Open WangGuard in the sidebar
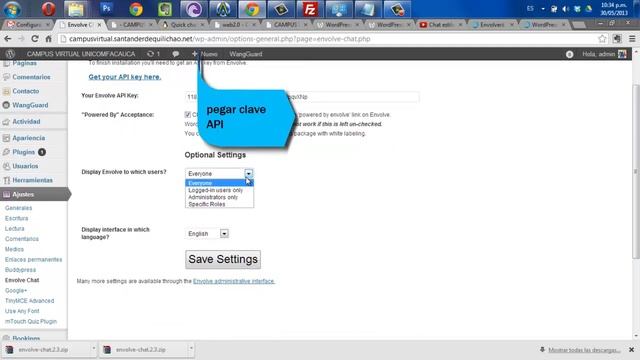 click(x=30, y=105)
